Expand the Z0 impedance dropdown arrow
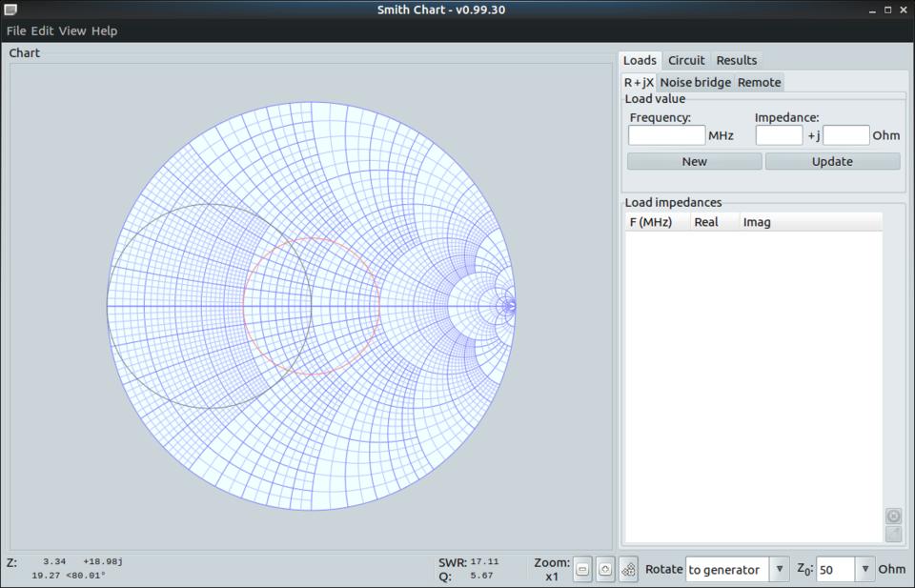Viewport: 915px width, 588px height. pyautogui.click(x=864, y=569)
